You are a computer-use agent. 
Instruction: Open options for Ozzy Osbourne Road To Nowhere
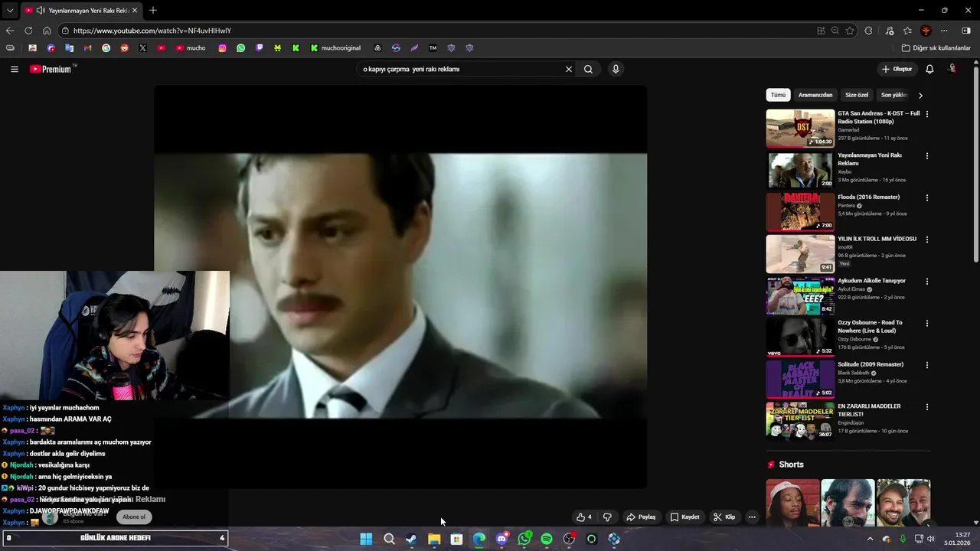[x=927, y=323]
